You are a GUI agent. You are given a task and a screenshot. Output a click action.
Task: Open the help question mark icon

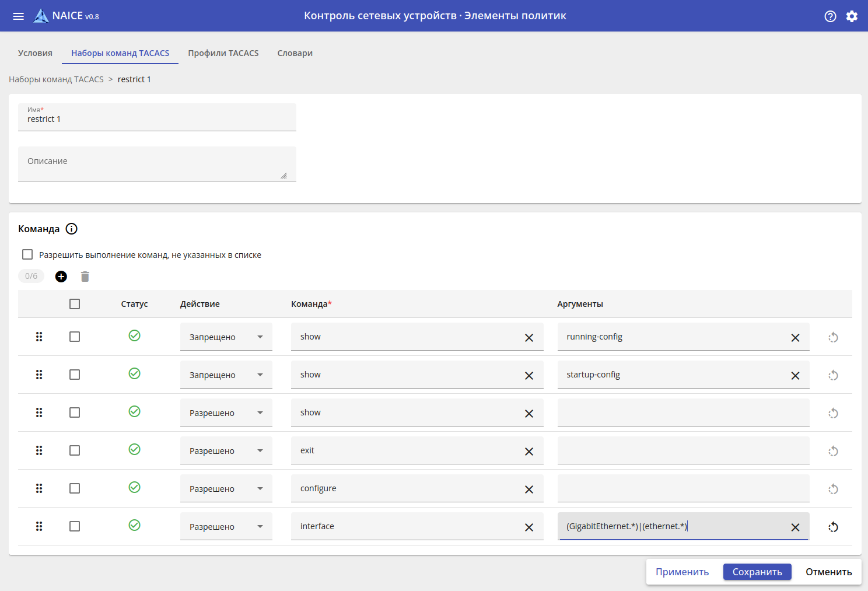click(830, 16)
